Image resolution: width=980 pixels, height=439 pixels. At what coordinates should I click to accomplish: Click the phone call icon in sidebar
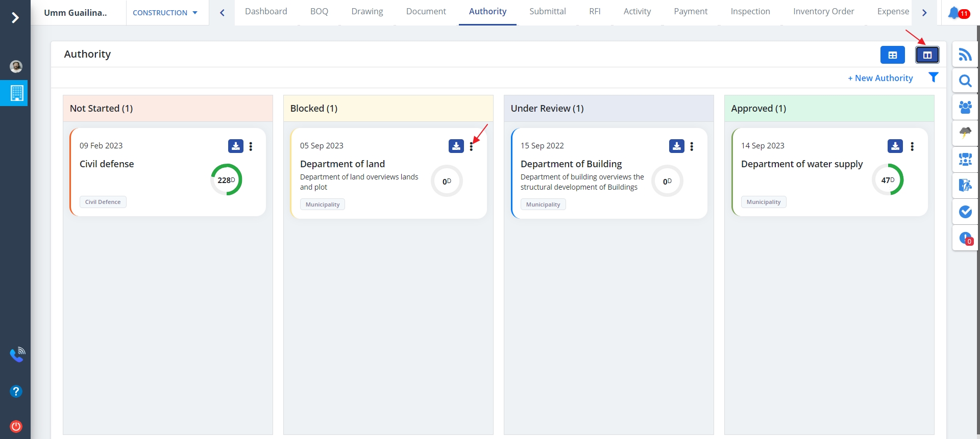click(17, 354)
